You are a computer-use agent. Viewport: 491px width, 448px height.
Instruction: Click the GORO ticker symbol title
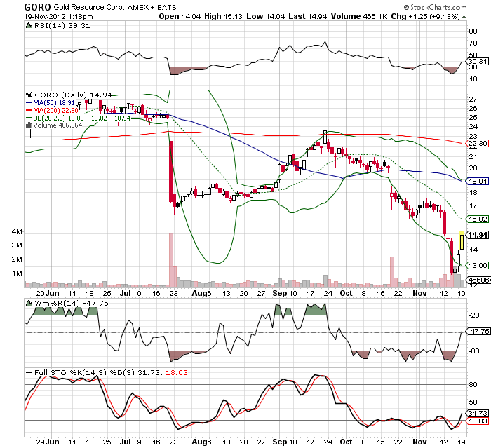tap(37, 7)
